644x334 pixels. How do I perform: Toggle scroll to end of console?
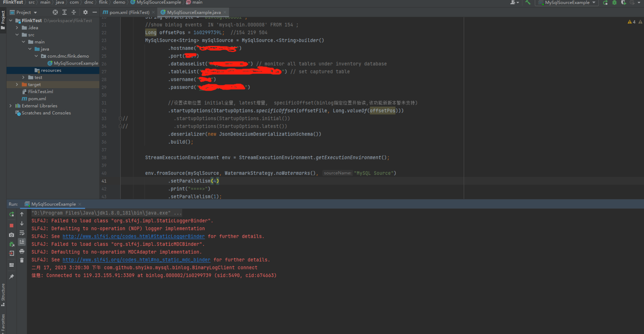(x=22, y=242)
